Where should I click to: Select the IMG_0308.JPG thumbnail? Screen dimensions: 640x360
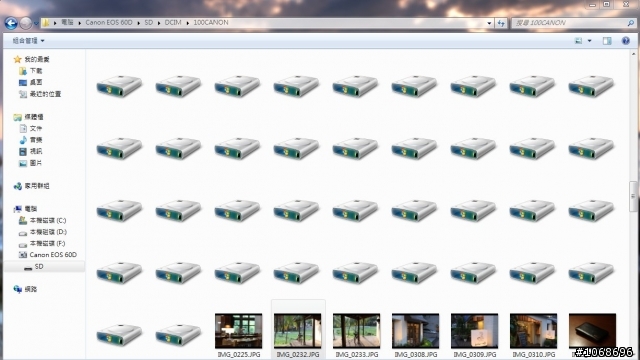[416, 331]
